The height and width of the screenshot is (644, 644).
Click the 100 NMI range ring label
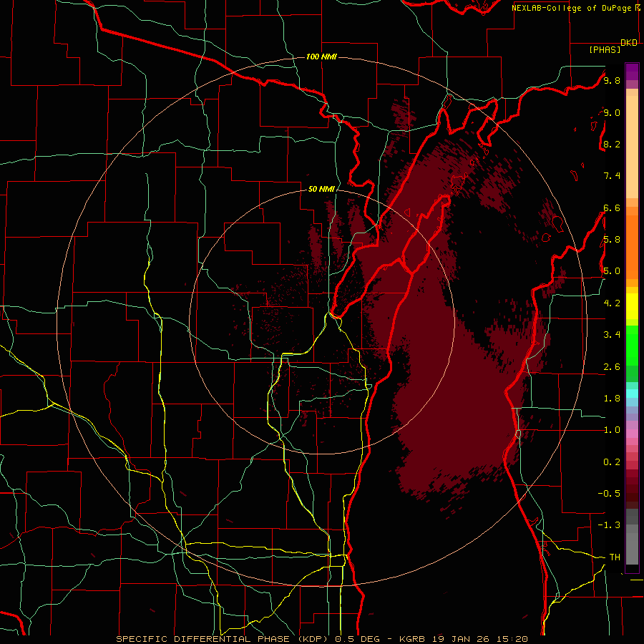tap(321, 57)
